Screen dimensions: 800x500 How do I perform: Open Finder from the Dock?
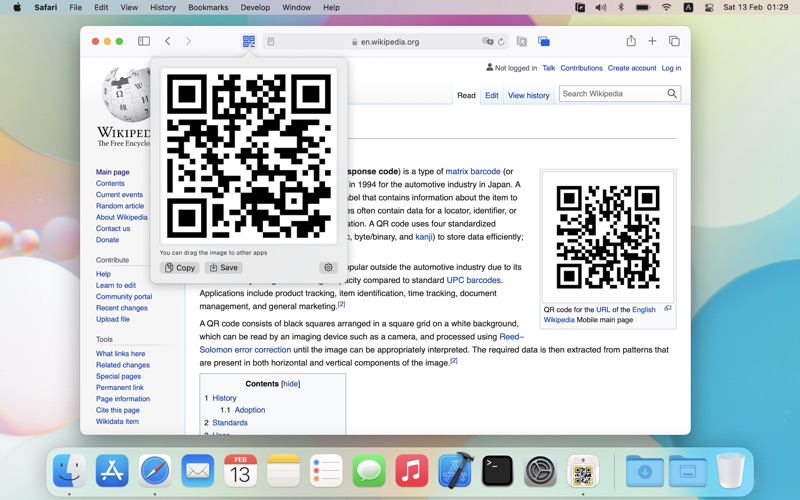[69, 470]
